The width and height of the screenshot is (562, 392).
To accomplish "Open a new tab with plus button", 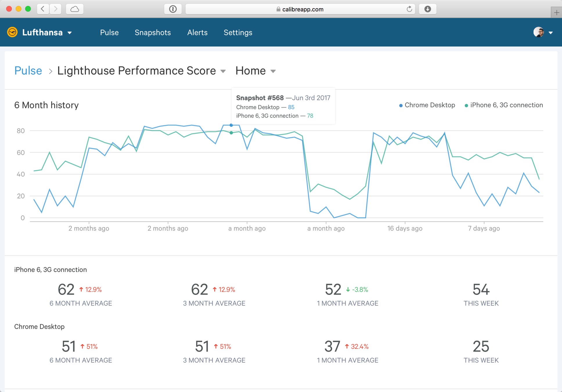I will tap(556, 12).
